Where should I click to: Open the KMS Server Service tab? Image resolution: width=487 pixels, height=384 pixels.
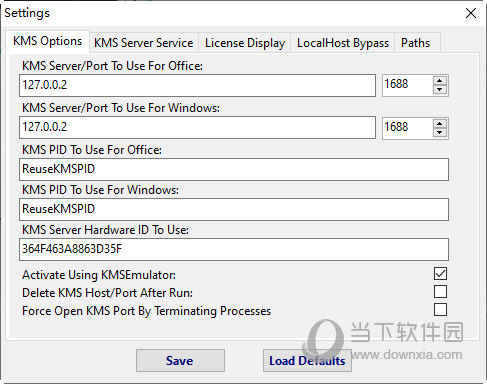[144, 43]
